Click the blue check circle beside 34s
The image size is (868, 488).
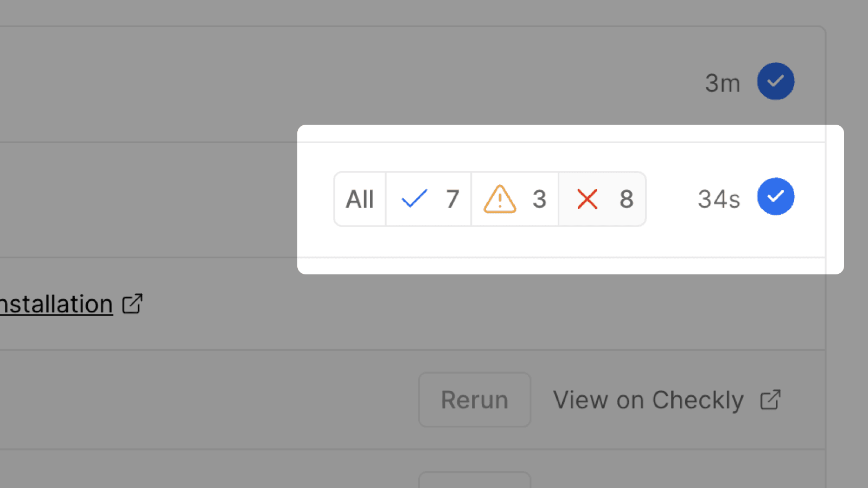(776, 196)
